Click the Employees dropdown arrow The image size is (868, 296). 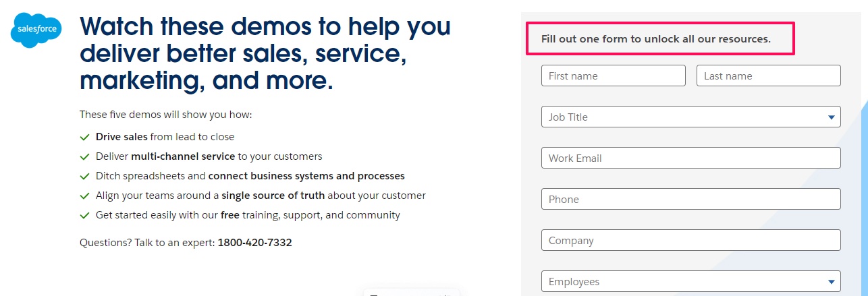(x=831, y=283)
